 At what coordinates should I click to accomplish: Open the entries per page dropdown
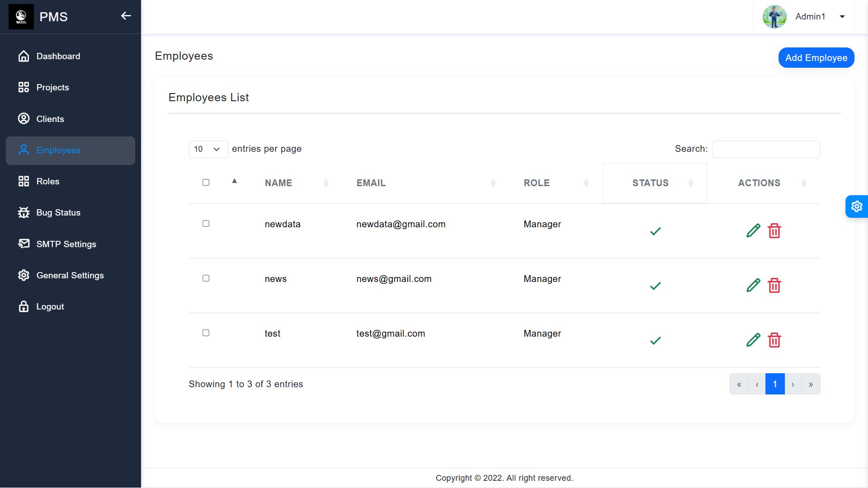click(208, 149)
